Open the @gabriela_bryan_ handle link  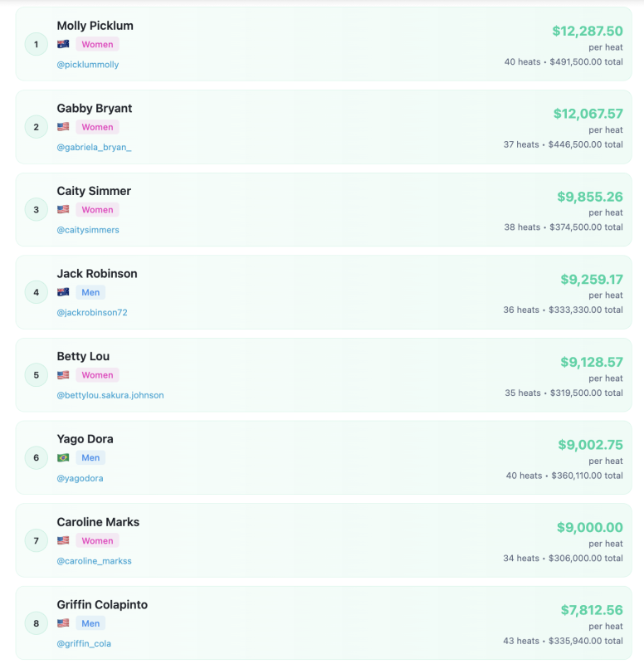click(94, 147)
